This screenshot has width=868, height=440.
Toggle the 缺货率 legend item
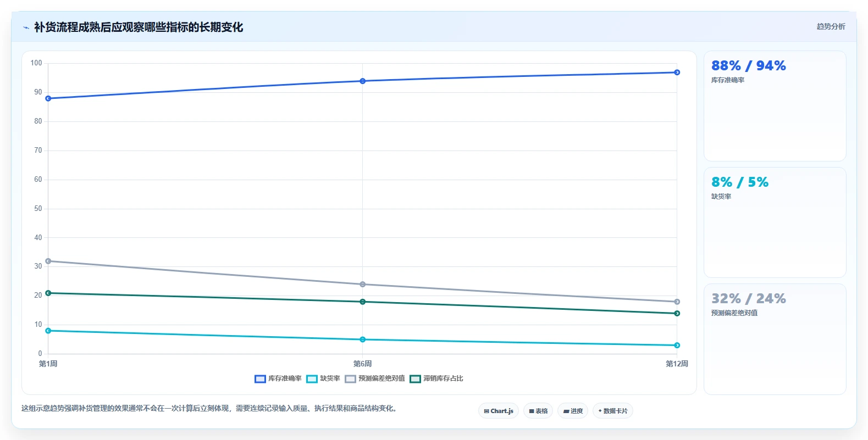tap(323, 378)
